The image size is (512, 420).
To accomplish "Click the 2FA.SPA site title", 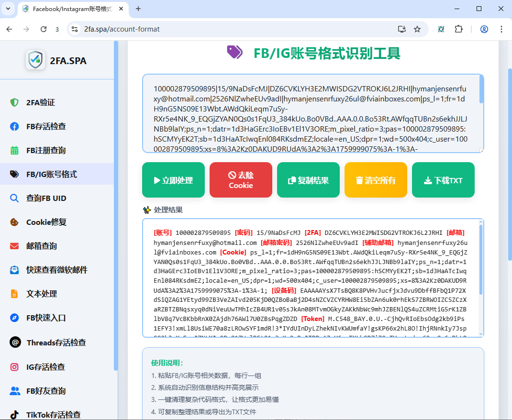I will tap(68, 61).
